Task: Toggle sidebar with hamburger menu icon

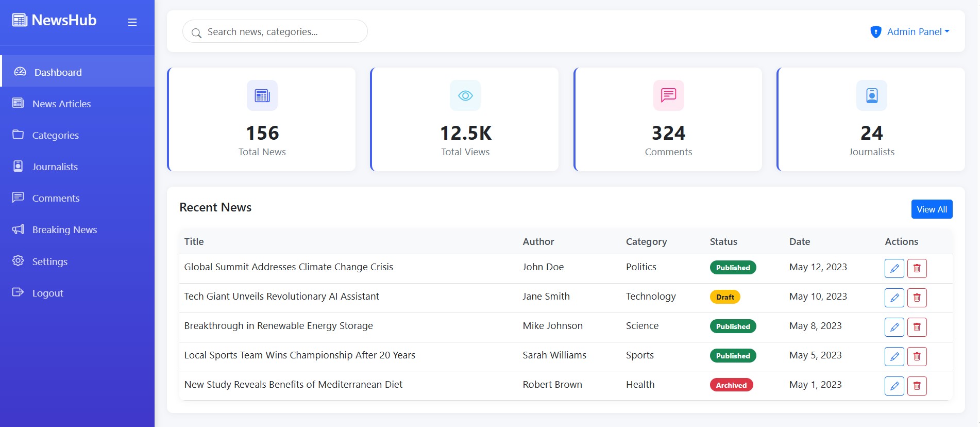Action: pos(132,22)
